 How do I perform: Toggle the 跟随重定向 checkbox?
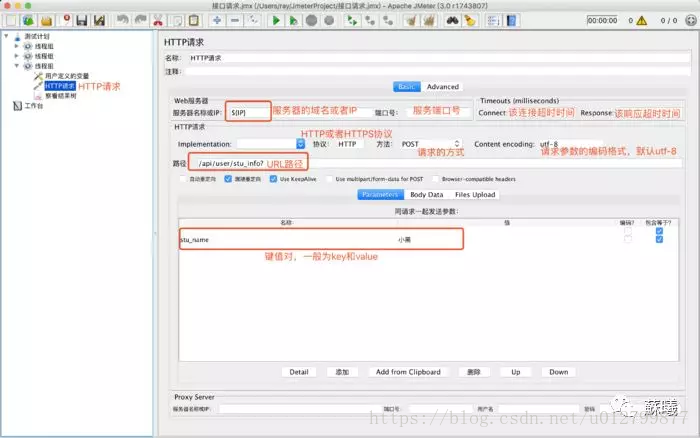click(x=228, y=179)
